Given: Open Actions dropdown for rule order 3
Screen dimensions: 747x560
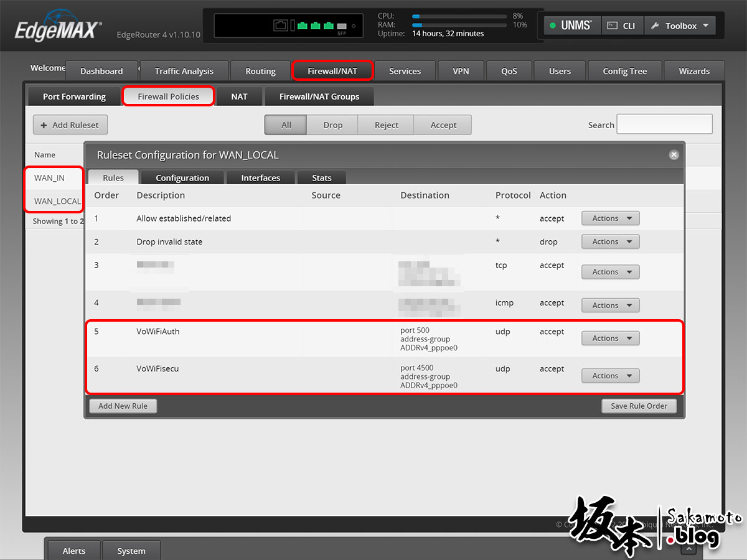Looking at the screenshot, I should (610, 272).
